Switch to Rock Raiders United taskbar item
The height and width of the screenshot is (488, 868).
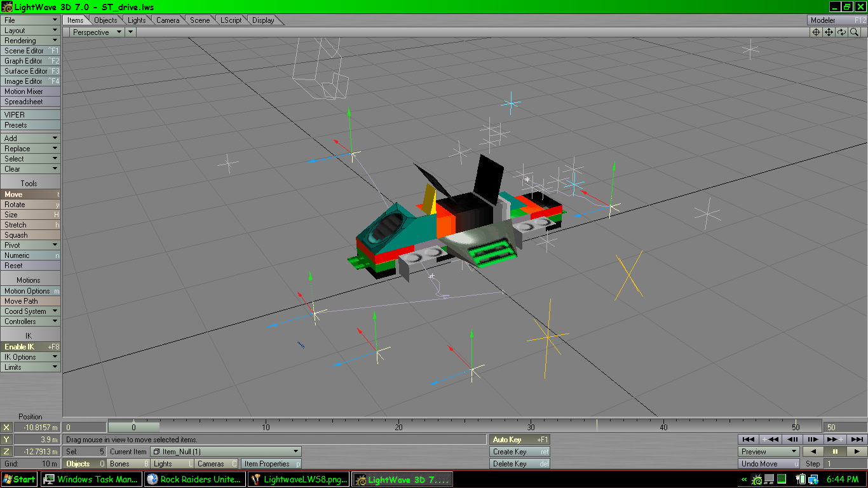point(194,479)
